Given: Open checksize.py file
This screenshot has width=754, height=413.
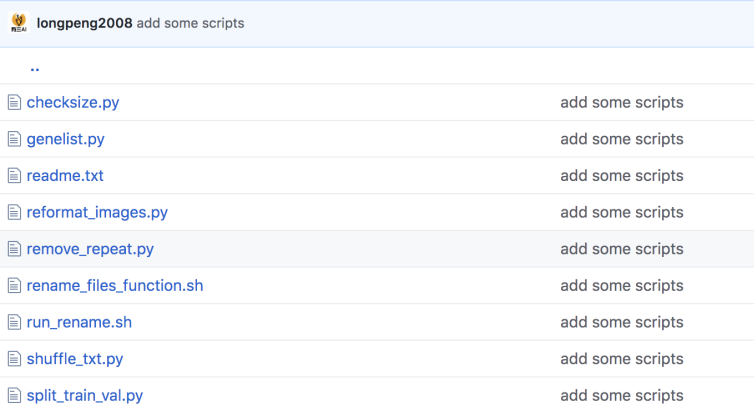Looking at the screenshot, I should tap(73, 102).
